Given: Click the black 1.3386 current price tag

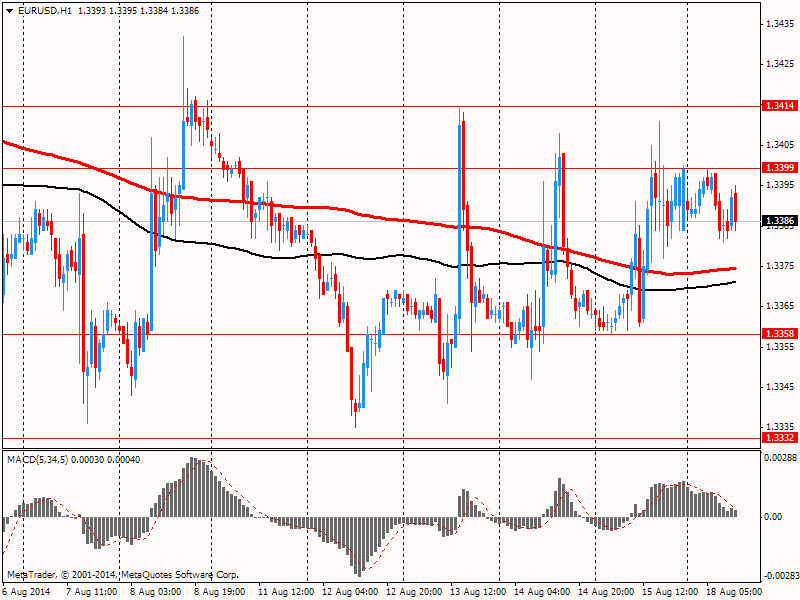Looking at the screenshot, I should coord(778,221).
